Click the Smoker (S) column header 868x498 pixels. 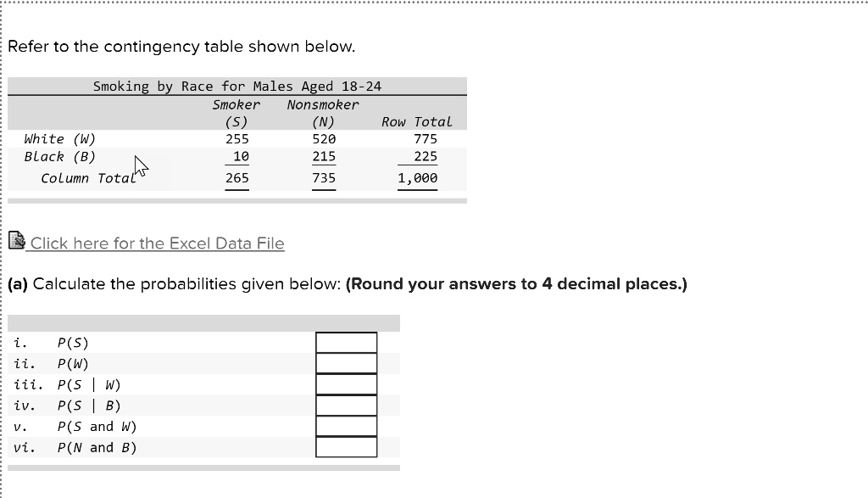click(x=236, y=113)
